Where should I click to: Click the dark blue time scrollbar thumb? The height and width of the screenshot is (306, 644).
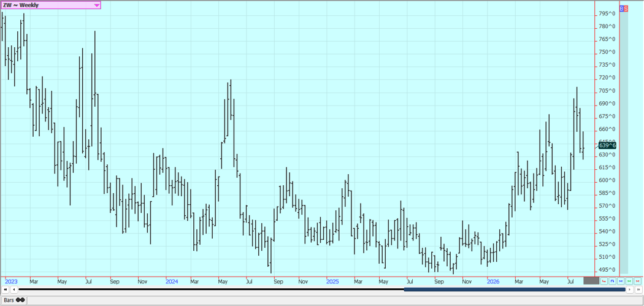(x=515, y=289)
